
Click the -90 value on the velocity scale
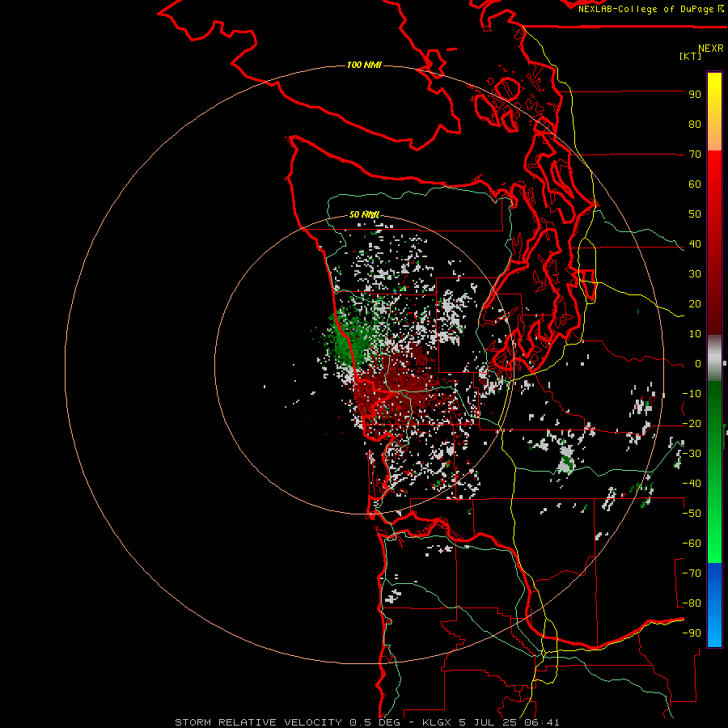coord(692,633)
